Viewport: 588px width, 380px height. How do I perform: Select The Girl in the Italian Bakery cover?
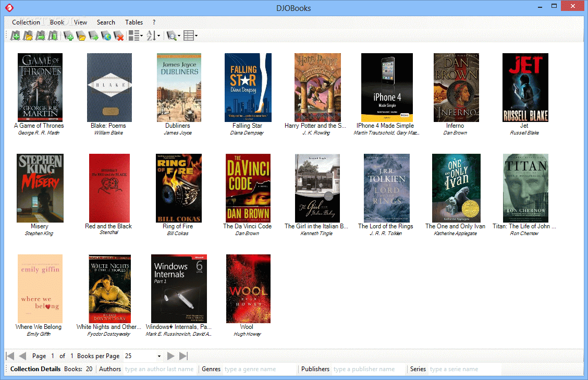click(x=317, y=188)
